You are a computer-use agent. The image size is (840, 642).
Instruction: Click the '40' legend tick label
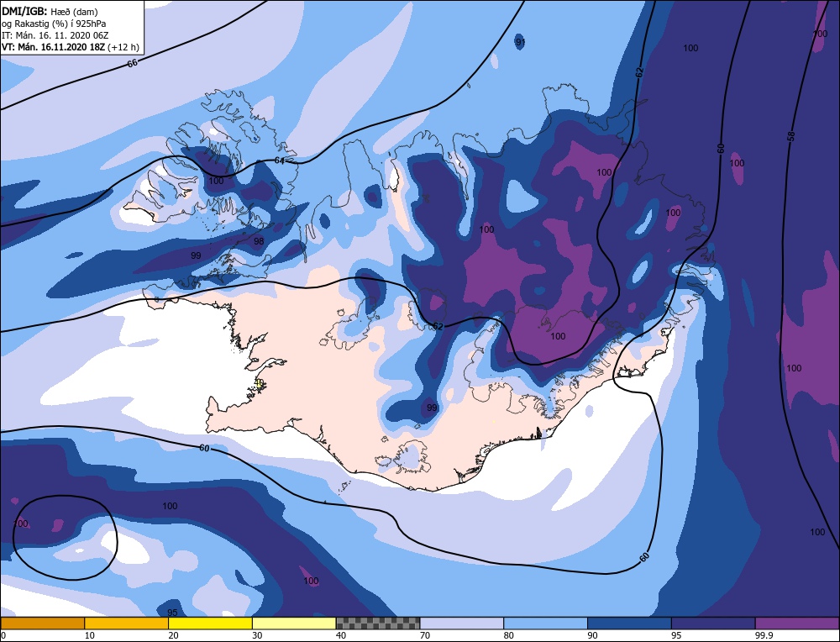[341, 635]
